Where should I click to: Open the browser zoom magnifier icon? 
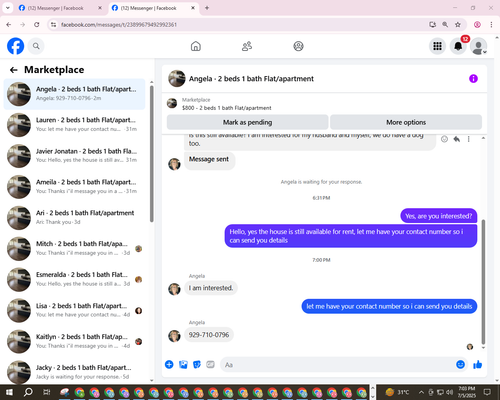445,25
